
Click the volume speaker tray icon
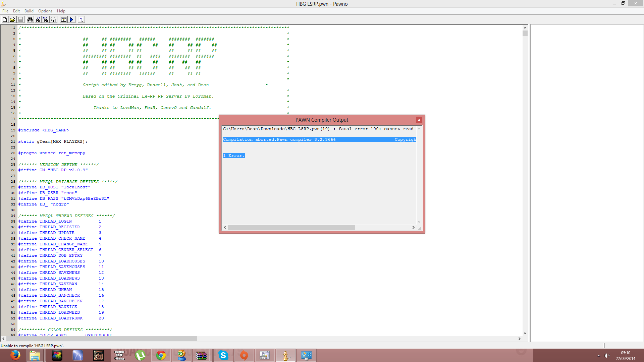coord(607,356)
